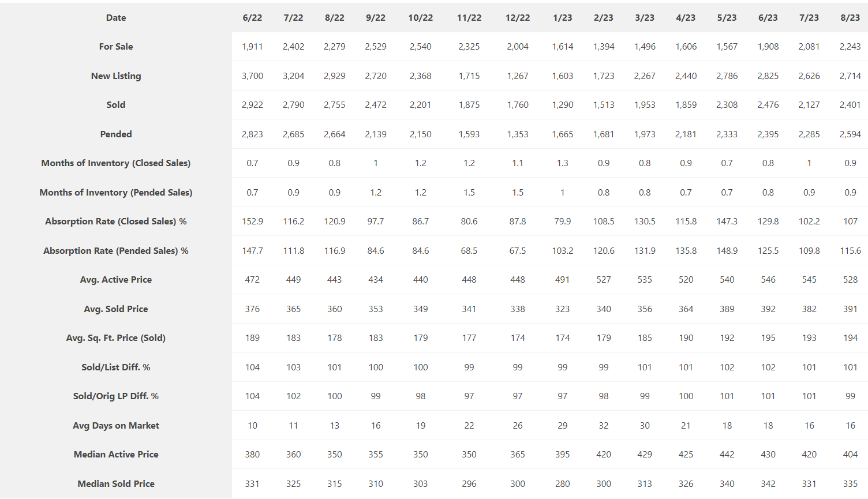Select the Avg. Active Price value 546
Screen dimensions: 868x499
(768, 280)
